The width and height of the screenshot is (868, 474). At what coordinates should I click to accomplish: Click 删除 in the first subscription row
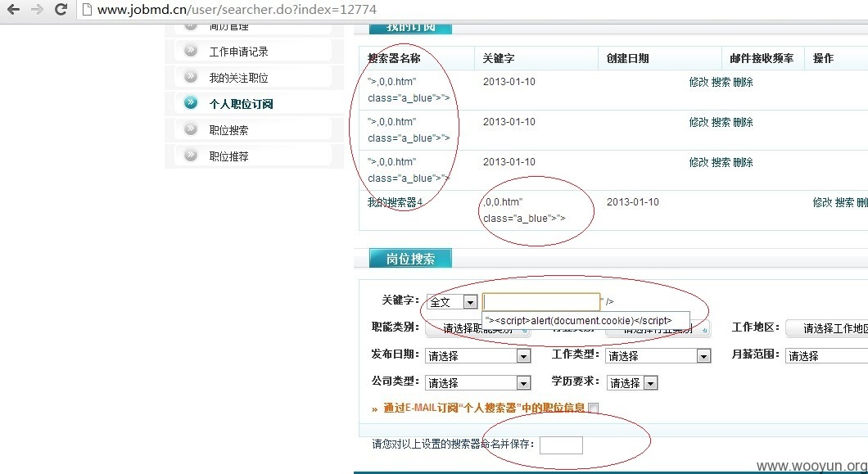click(743, 82)
